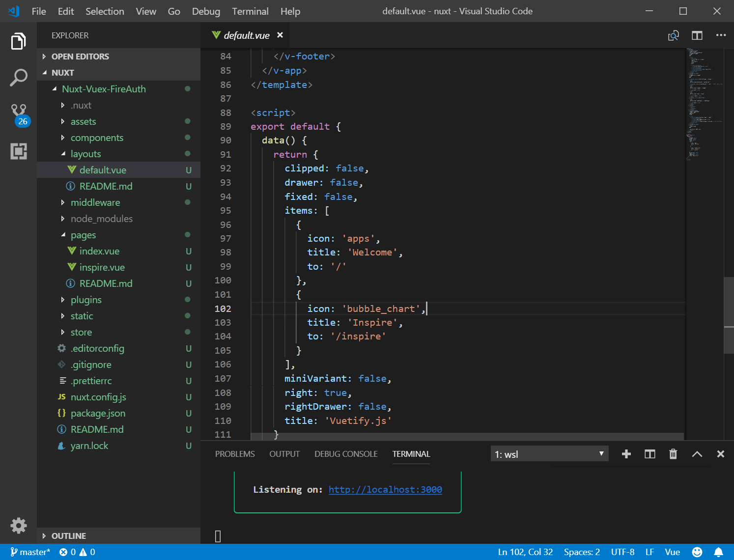Expand the node_modules folder
Viewport: 734px width, 560px height.
(x=101, y=219)
